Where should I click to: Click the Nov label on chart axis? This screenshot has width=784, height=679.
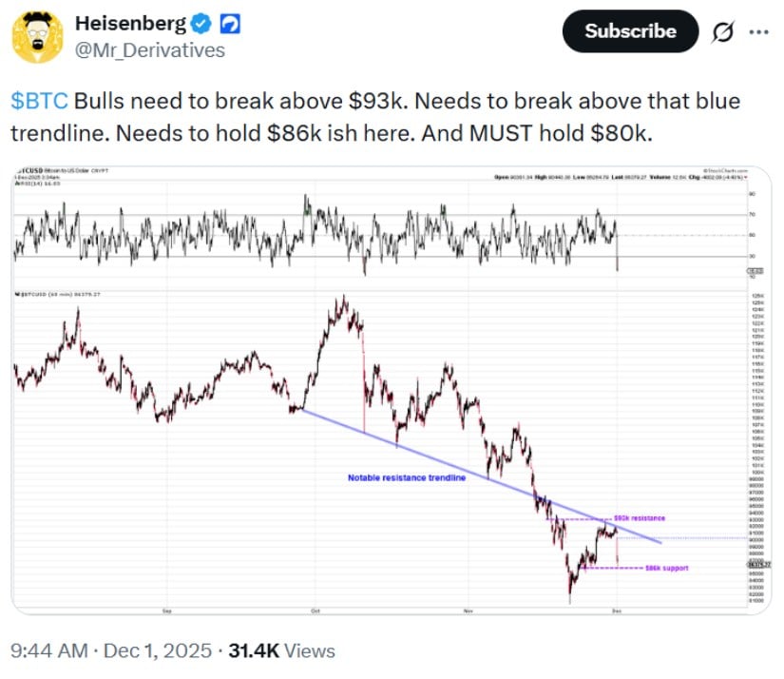[467, 607]
